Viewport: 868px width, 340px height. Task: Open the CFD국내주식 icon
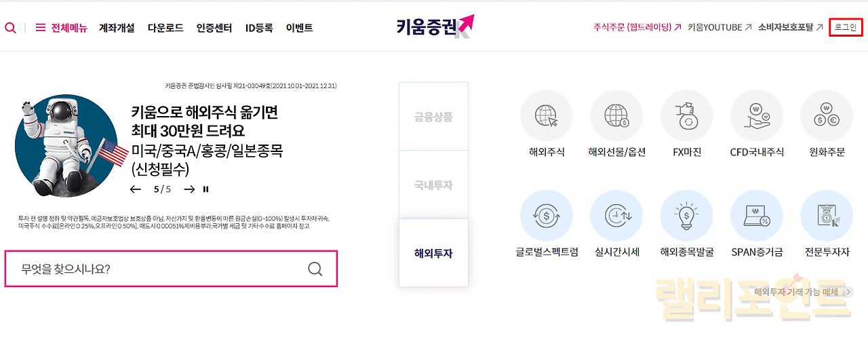point(757,117)
